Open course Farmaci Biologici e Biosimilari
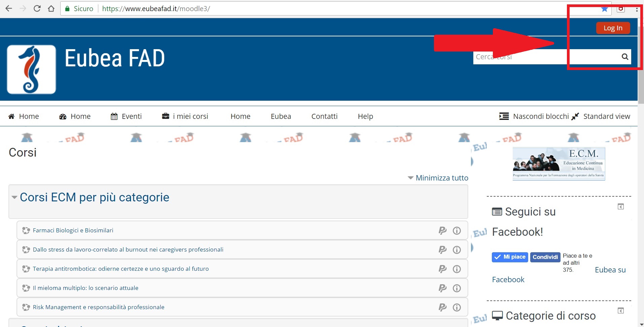This screenshot has height=327, width=644. click(73, 230)
